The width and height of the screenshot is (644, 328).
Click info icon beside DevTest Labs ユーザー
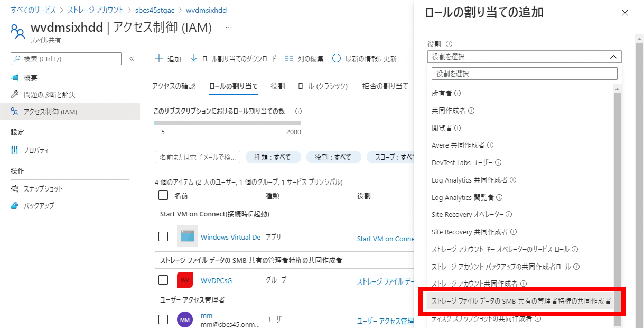(x=498, y=163)
